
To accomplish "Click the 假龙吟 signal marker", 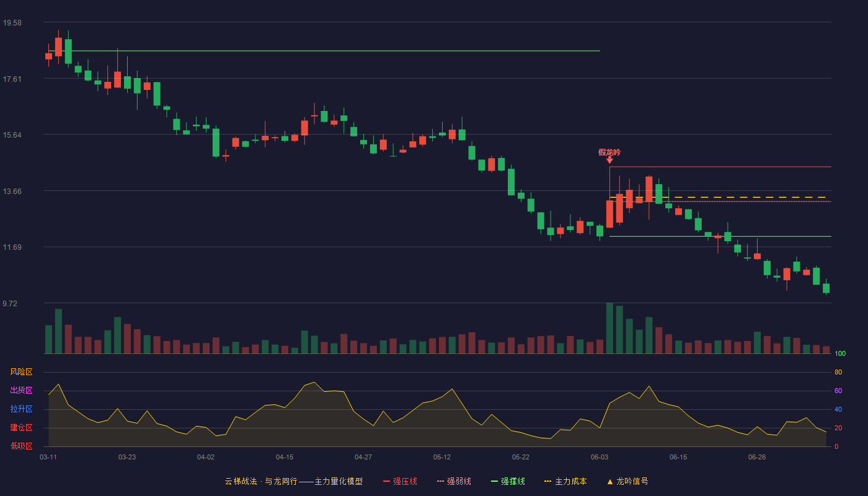I will (x=609, y=156).
